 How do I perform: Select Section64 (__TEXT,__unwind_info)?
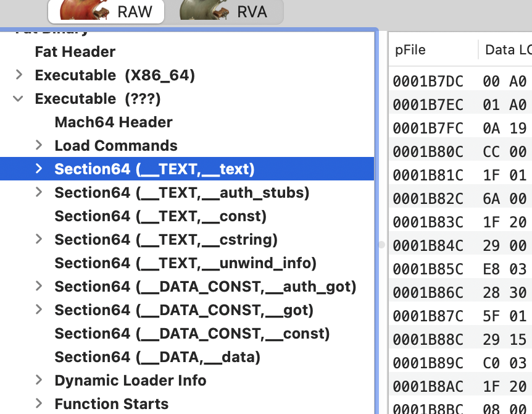(x=185, y=263)
